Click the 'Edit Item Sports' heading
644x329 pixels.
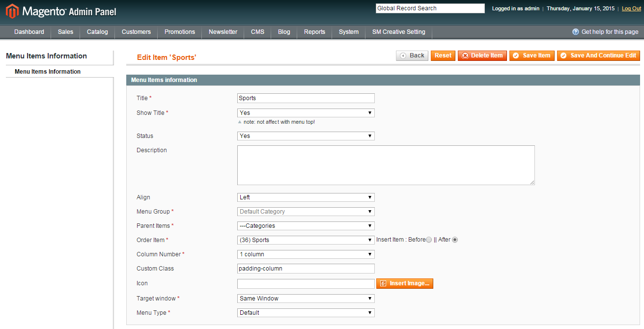[x=167, y=57]
